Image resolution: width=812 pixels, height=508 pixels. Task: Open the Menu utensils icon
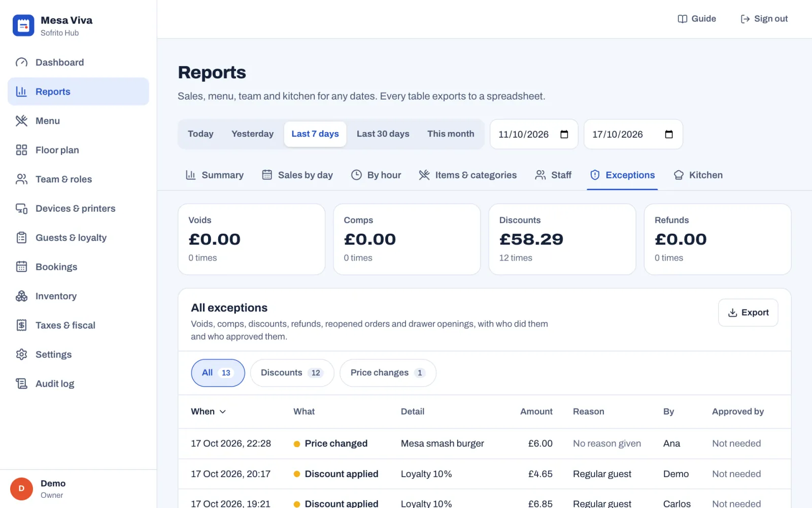(21, 121)
